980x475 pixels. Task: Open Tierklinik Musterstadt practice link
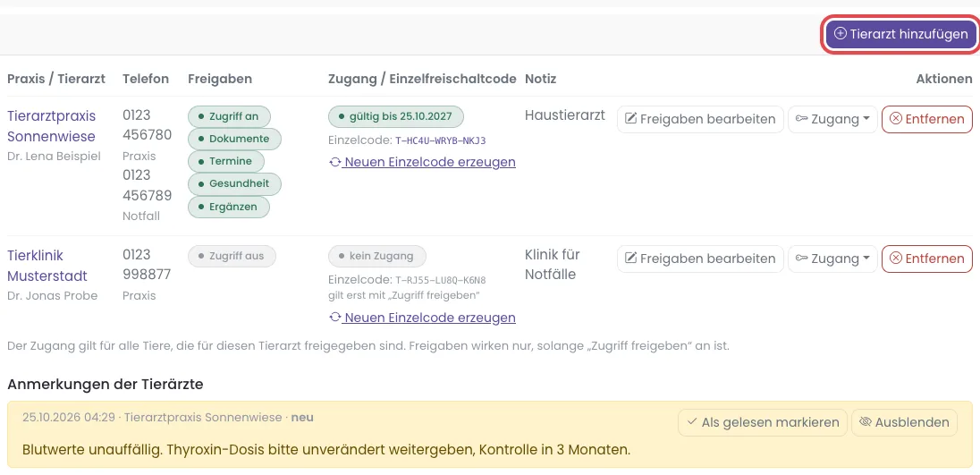47,266
